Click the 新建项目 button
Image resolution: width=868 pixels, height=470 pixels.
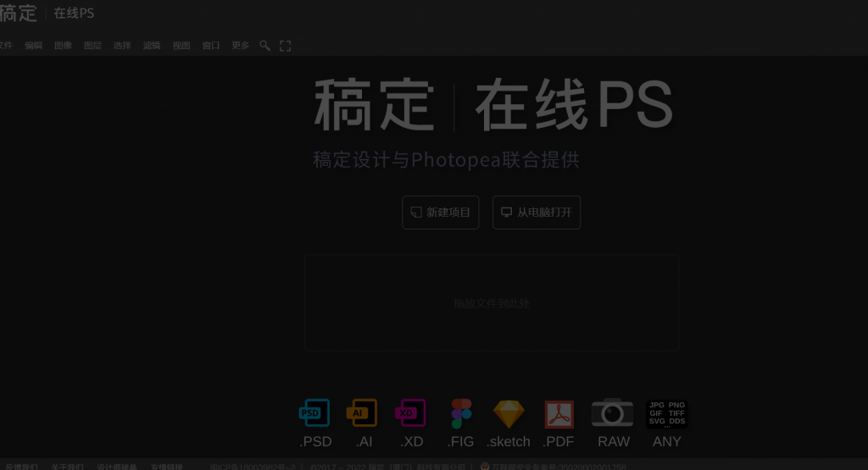click(x=441, y=213)
